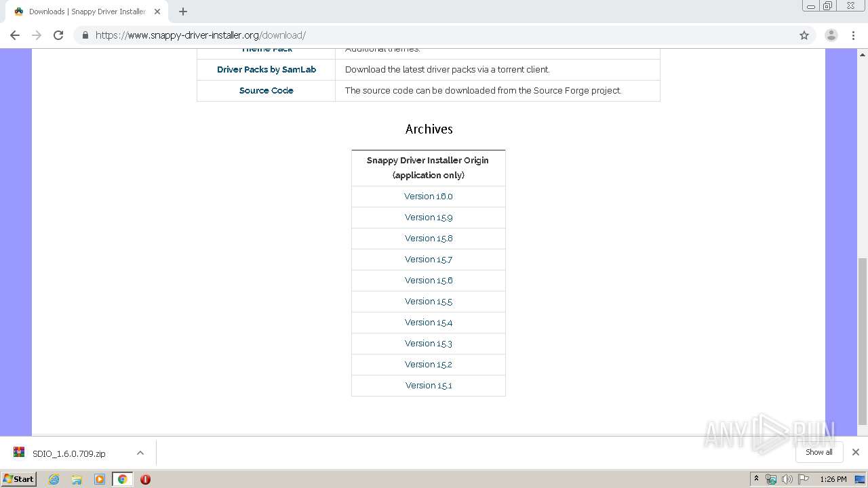Viewport: 868px width, 488px height.
Task: Close the downloads bar
Action: point(856,452)
